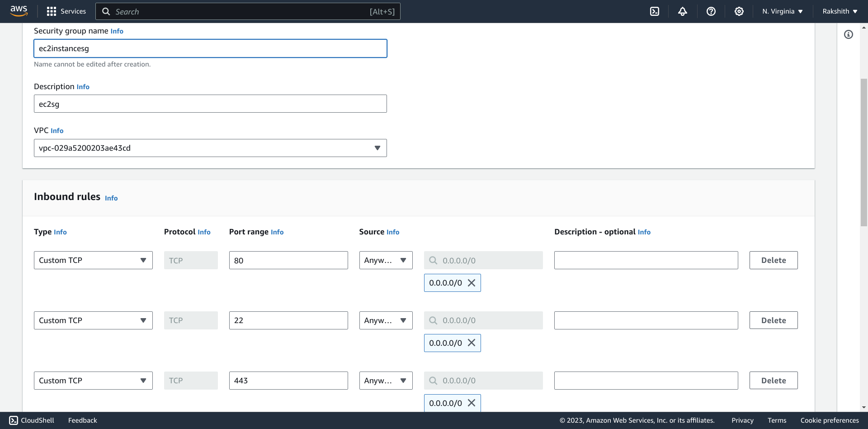This screenshot has width=868, height=429.
Task: Click the Security group name field
Action: 210,48
